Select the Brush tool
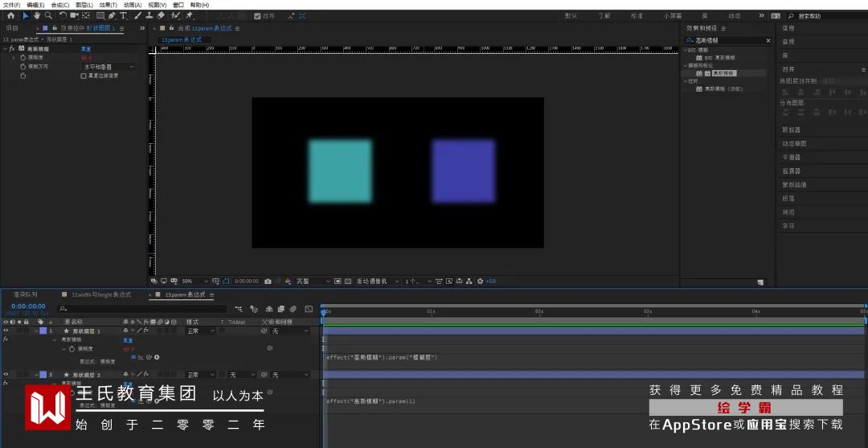 [x=138, y=15]
